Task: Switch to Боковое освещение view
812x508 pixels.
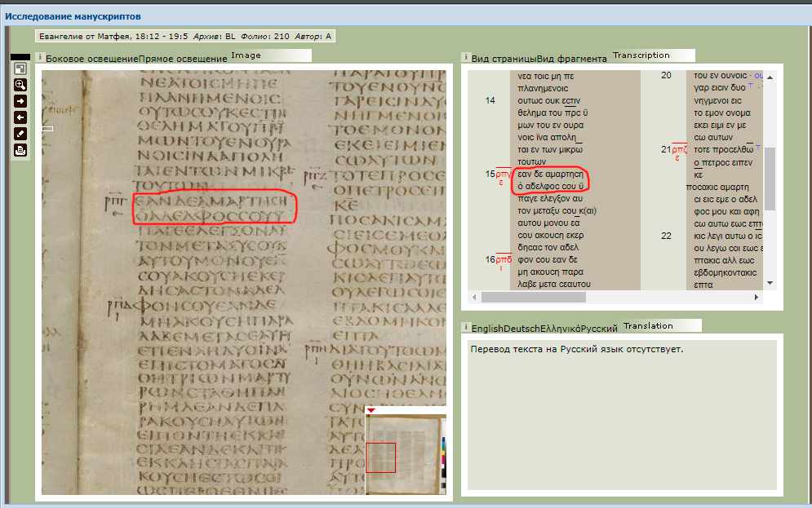Action: coord(92,59)
